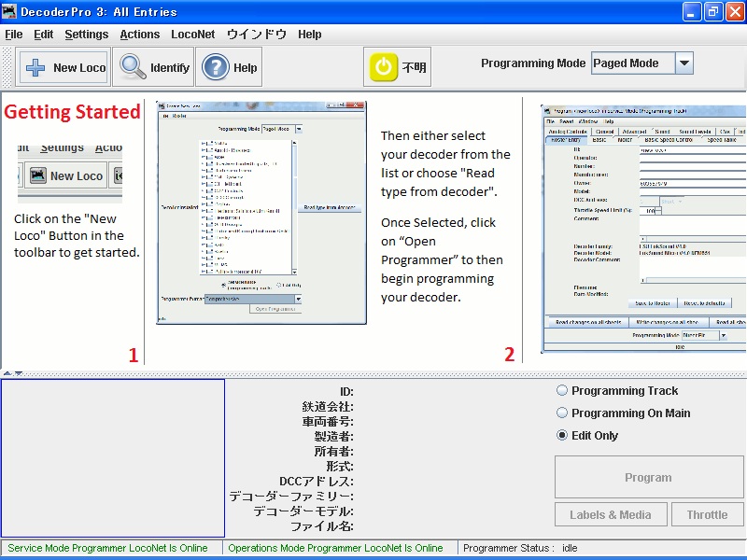Click the 所有者: label
Image resolution: width=747 pixels, height=560 pixels.
(x=334, y=452)
